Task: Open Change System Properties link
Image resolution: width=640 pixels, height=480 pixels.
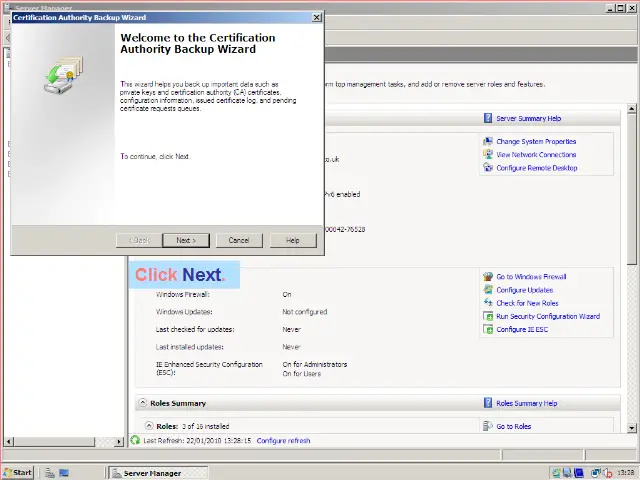Action: pos(536,141)
